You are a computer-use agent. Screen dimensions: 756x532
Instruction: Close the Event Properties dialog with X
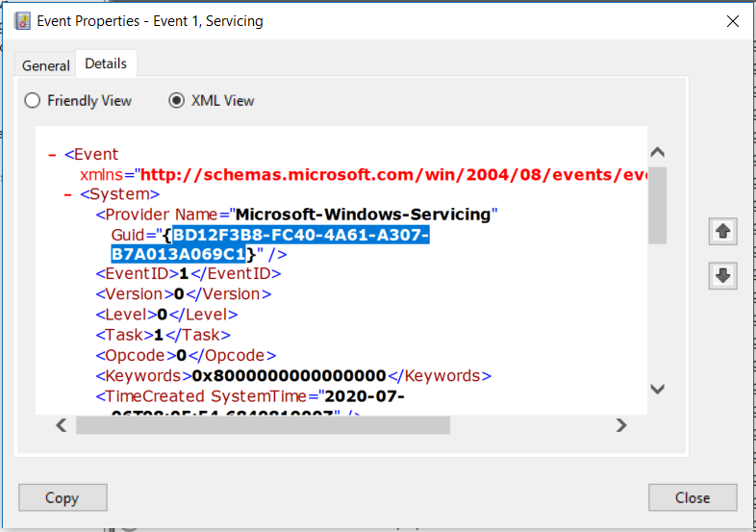click(732, 21)
